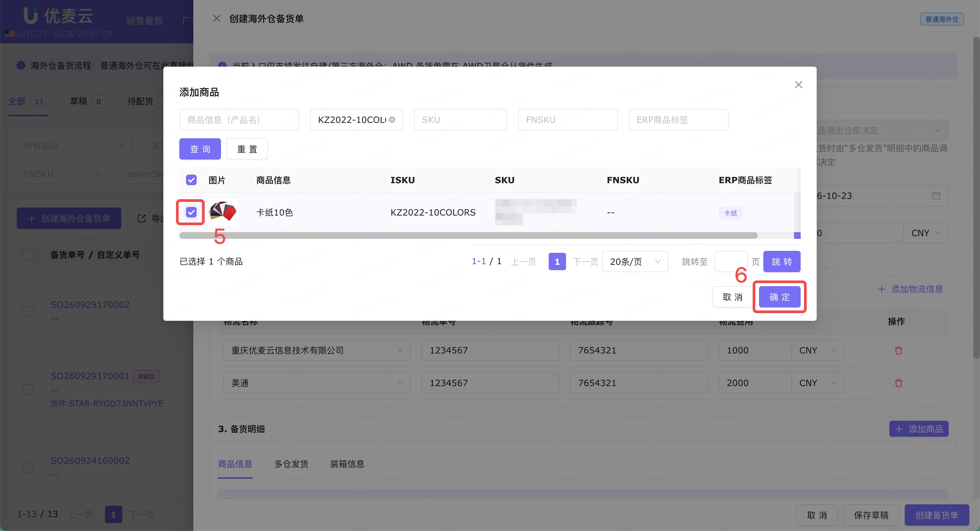Click the info icon beside 海外仓备货流程
980x531 pixels.
(21, 65)
